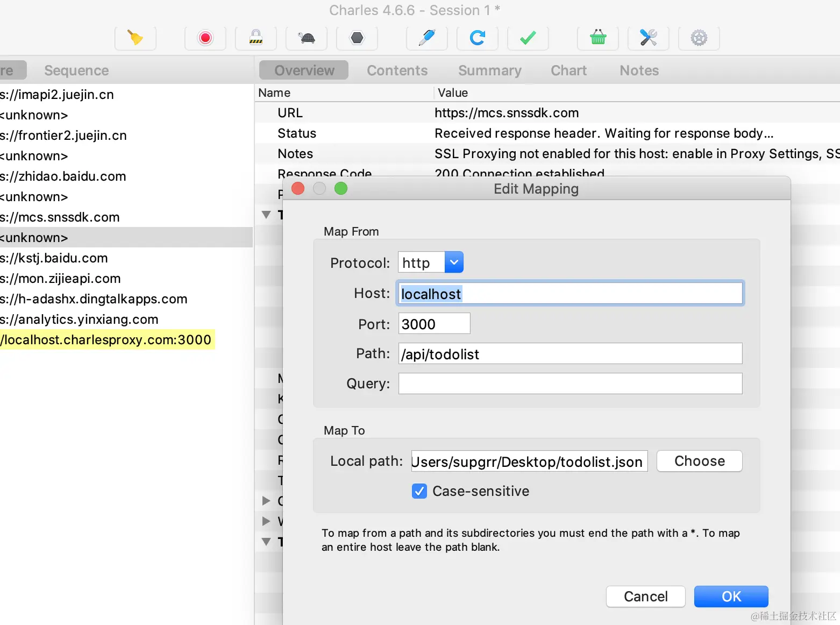Viewport: 840px width, 625px height.
Task: Repeat the selected request with refresh icon
Action: [x=478, y=38]
